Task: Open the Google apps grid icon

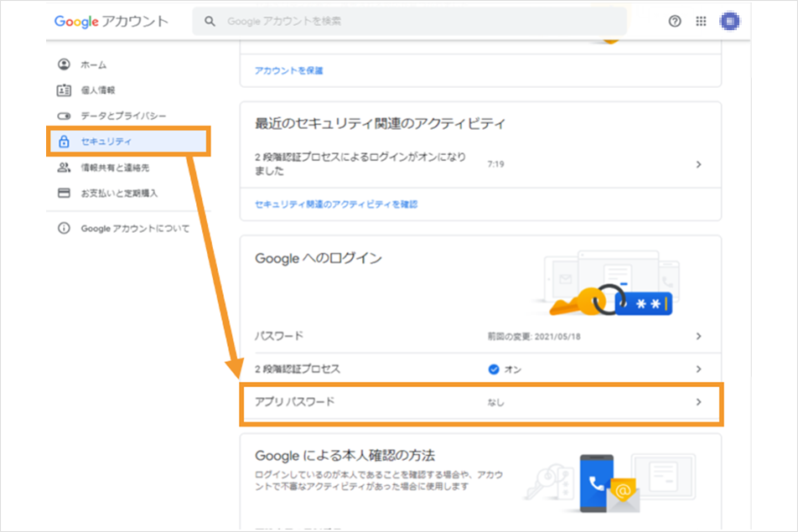Action: pyautogui.click(x=702, y=21)
